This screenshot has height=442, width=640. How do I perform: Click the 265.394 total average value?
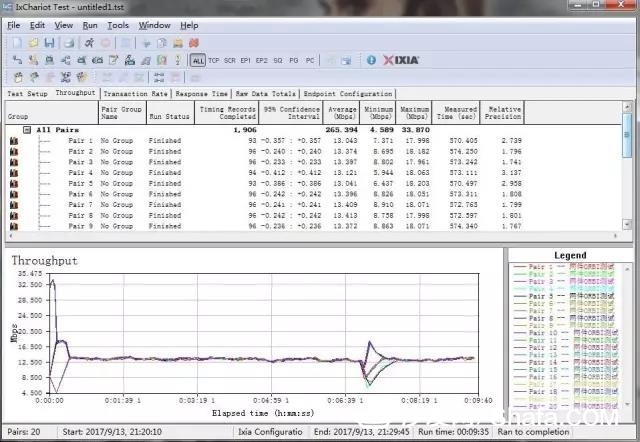coord(342,130)
